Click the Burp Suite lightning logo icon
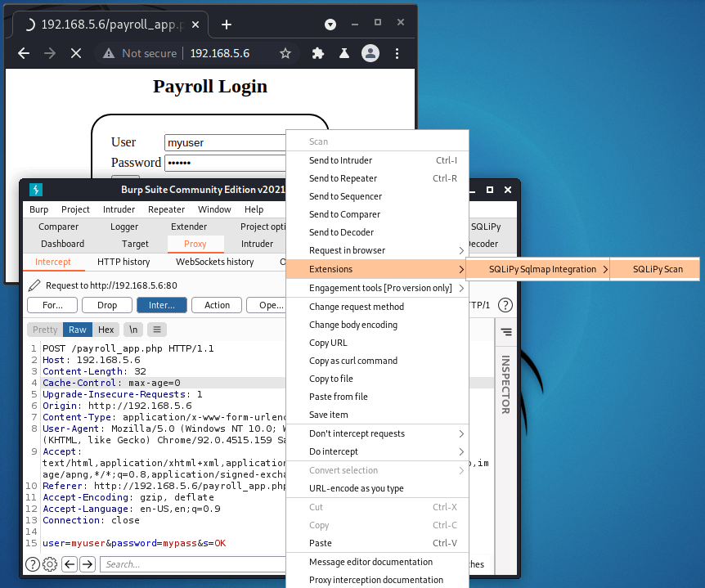 (36, 190)
